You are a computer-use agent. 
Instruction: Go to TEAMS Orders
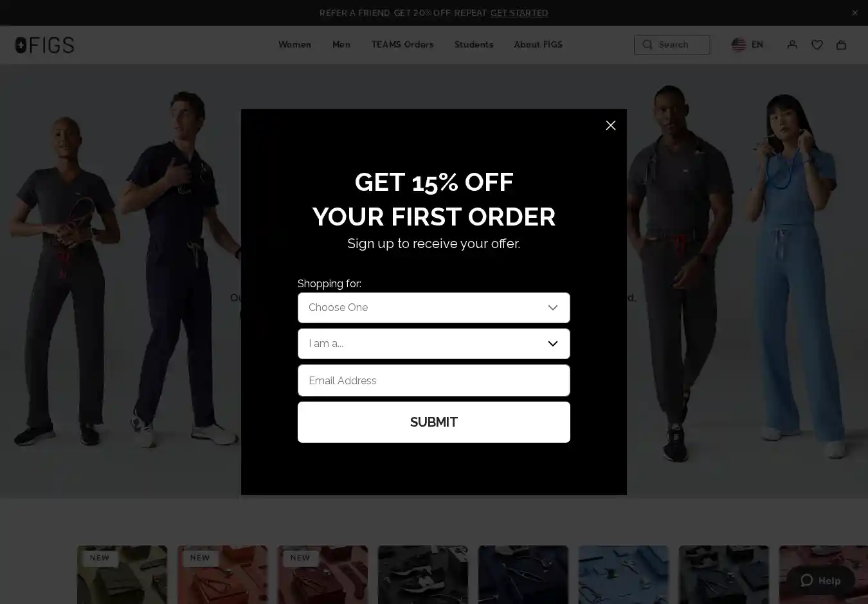(402, 44)
